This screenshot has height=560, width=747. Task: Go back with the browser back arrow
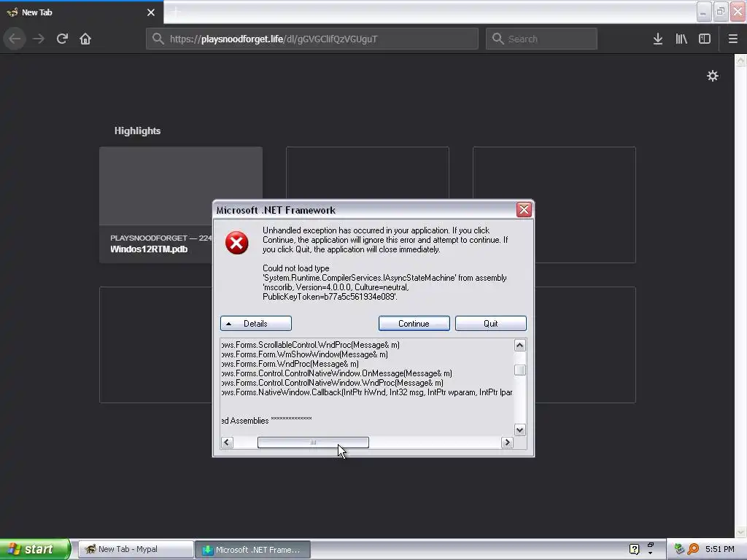click(x=15, y=39)
